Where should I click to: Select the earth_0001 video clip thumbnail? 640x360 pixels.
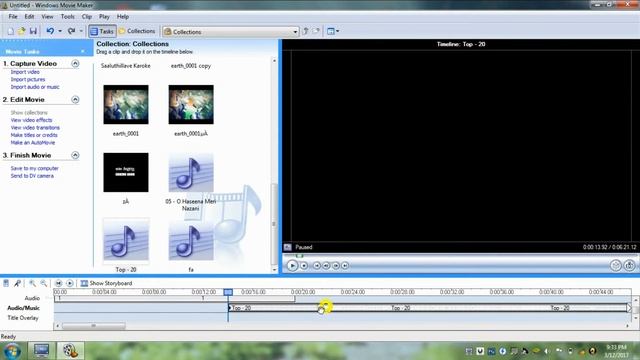(126, 104)
